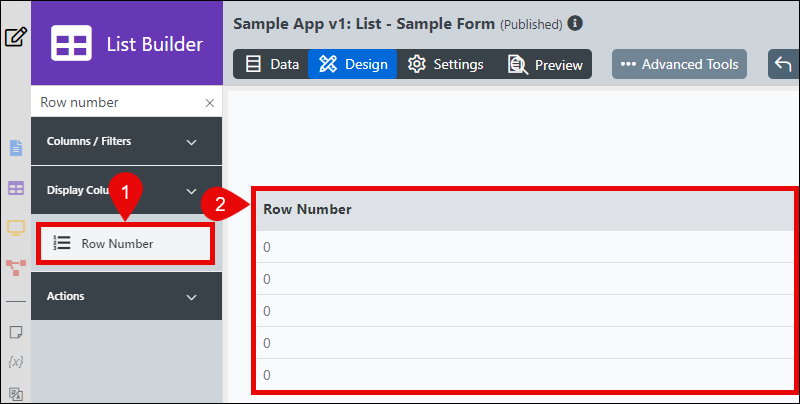Click the edit pencil icon in sidebar
Viewport: 800px width, 404px height.
15,37
